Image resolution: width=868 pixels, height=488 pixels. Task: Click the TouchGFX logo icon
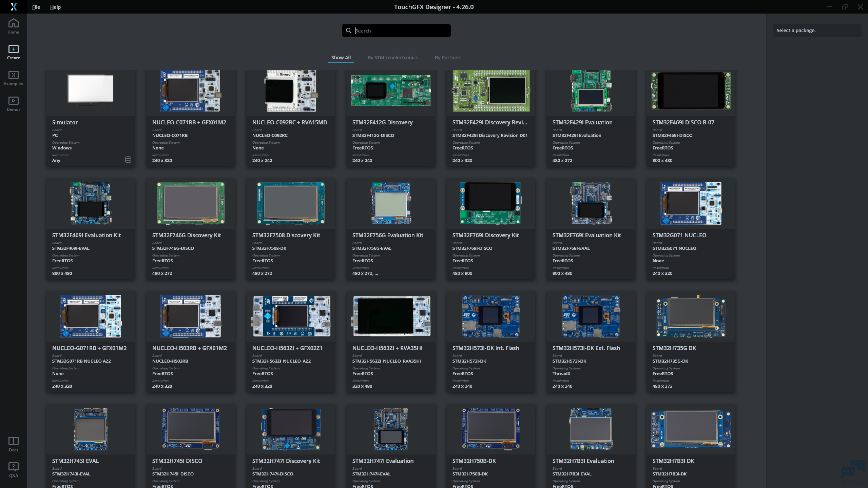(14, 7)
